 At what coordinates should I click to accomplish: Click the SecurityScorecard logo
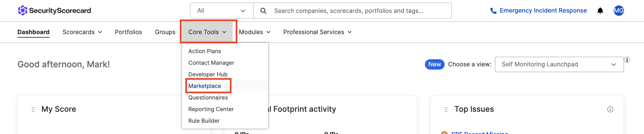coord(54,11)
